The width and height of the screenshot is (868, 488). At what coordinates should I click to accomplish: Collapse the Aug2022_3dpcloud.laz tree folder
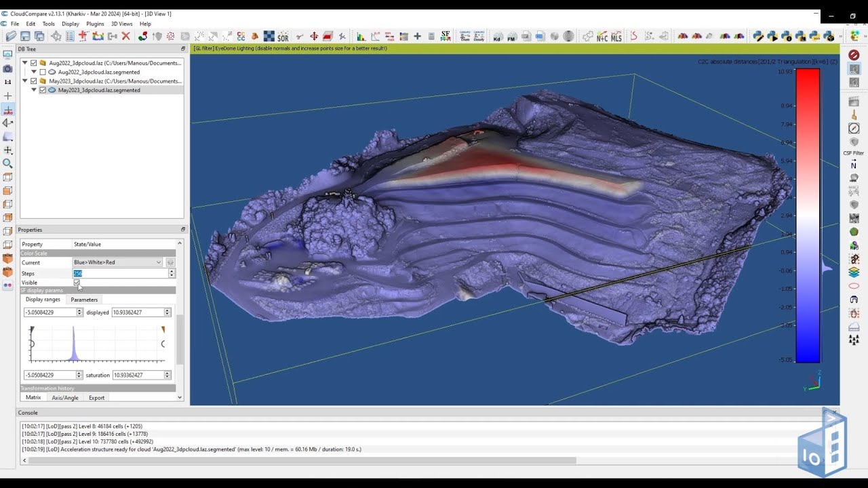[x=25, y=63]
